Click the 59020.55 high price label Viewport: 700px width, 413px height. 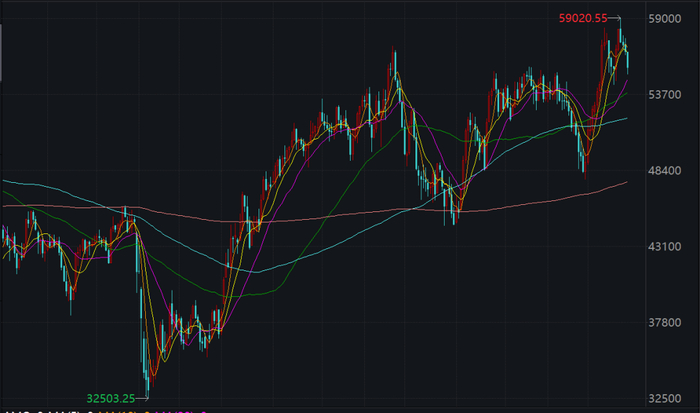584,18
